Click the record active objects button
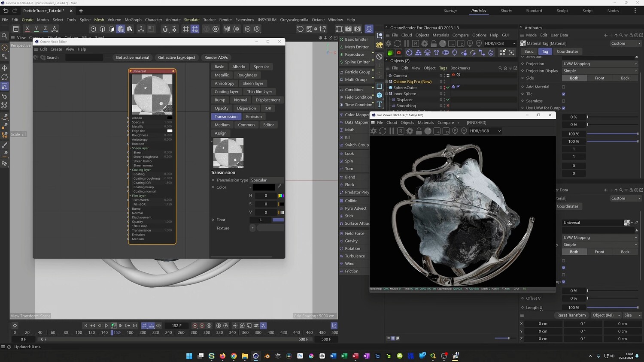Image resolution: width=644 pixels, height=362 pixels. pyautogui.click(x=195, y=326)
